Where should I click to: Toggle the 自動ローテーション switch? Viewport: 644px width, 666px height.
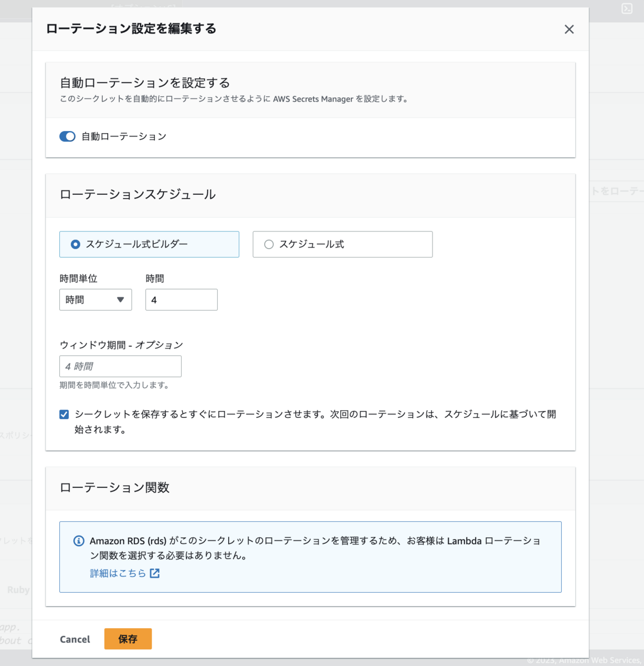point(68,137)
